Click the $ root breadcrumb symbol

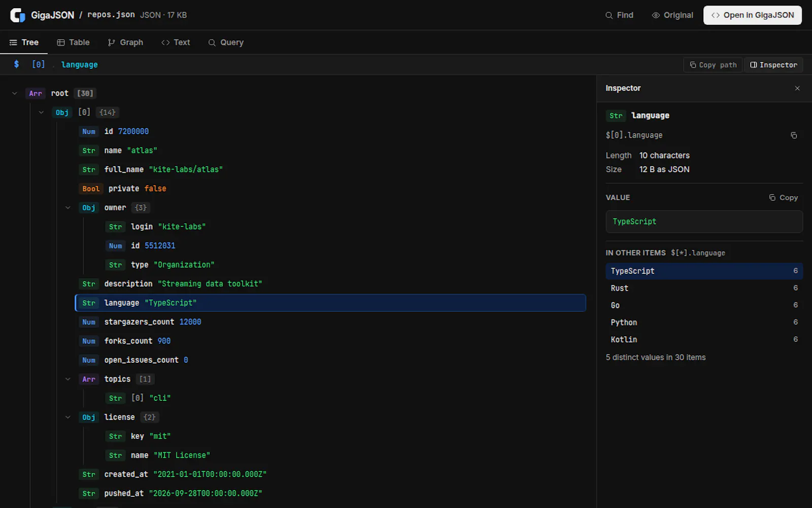click(17, 65)
